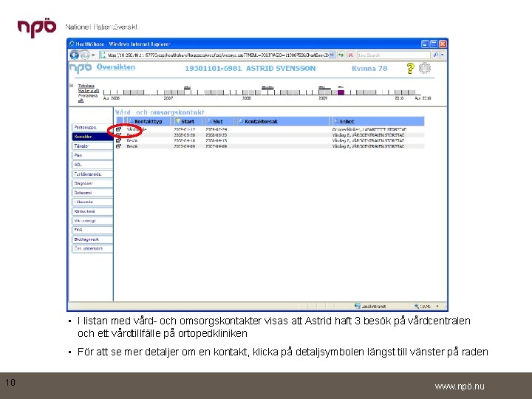Open the Läkemedel sidebar section
Screen dimensions: 532x399
coord(92,202)
